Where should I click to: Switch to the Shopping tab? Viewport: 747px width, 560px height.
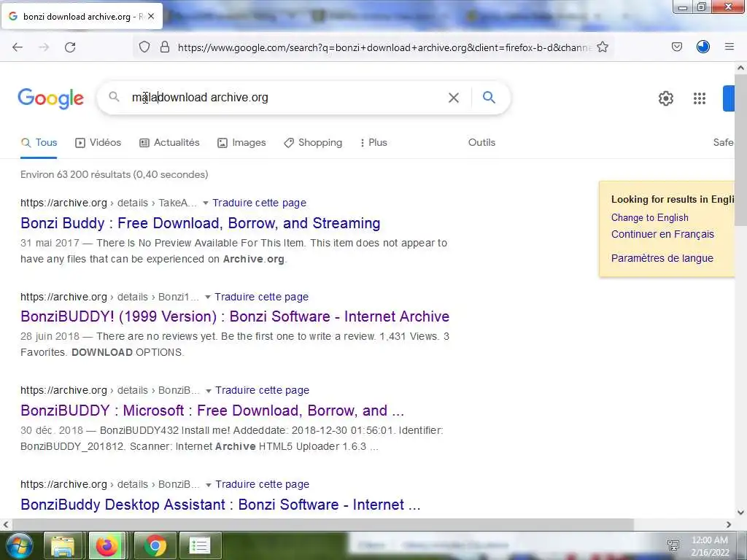(312, 142)
